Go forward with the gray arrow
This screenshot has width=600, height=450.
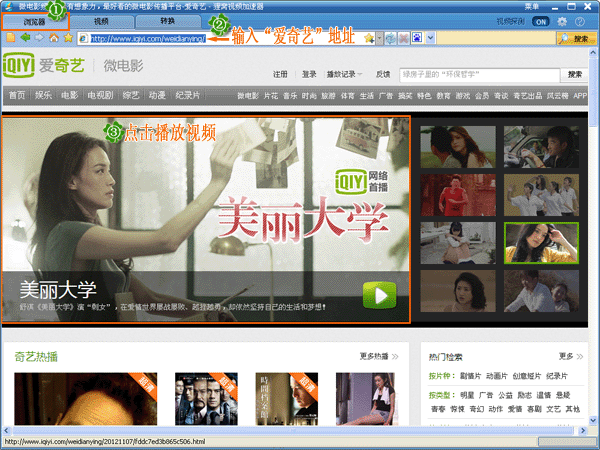tap(39, 38)
